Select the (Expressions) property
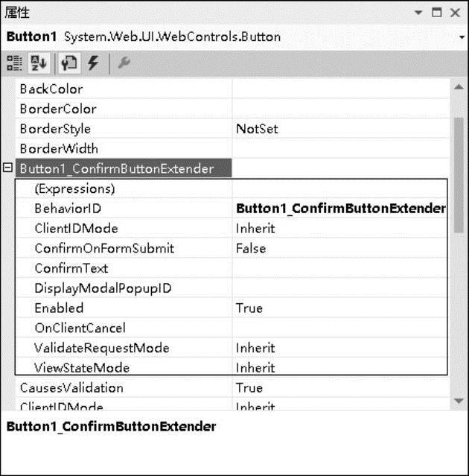The width and height of the screenshot is (469, 476). tap(124, 188)
